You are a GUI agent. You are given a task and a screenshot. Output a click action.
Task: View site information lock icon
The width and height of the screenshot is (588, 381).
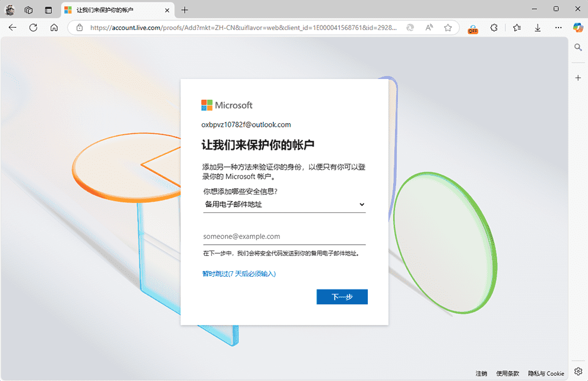tap(80, 27)
